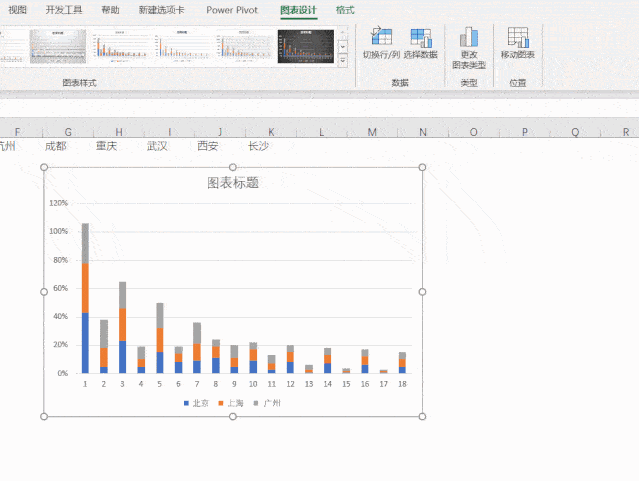This screenshot has height=481, width=639.
Task: Apply the dark background chart style thumbnail
Action: (306, 46)
